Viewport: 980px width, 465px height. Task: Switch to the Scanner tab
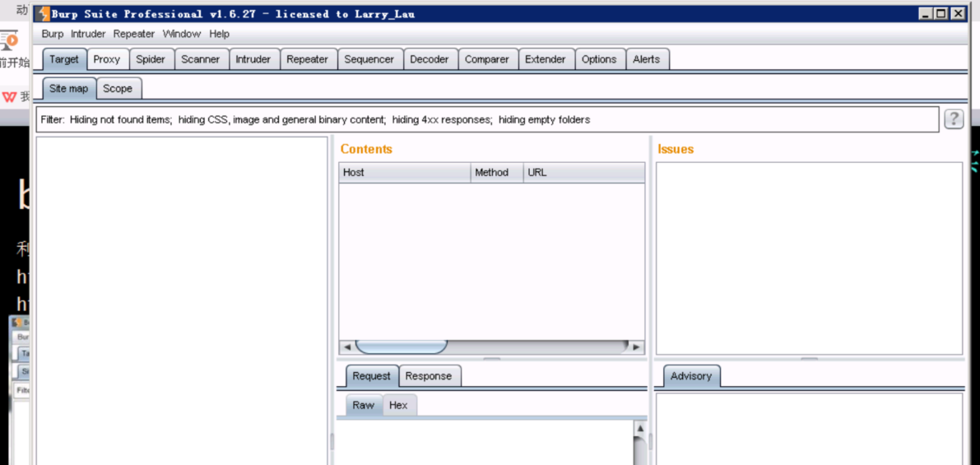[x=201, y=59]
